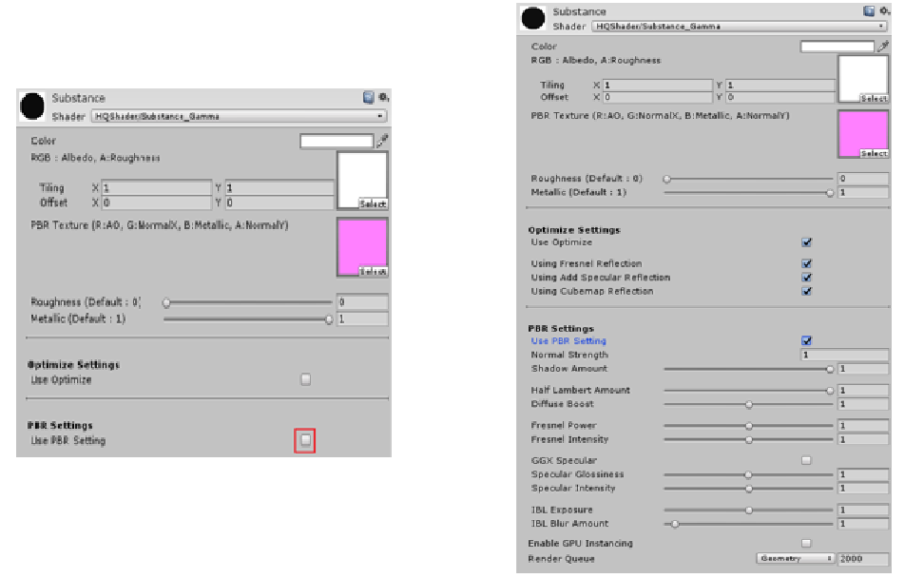Click the IBL Blur Amount slider

[748, 524]
